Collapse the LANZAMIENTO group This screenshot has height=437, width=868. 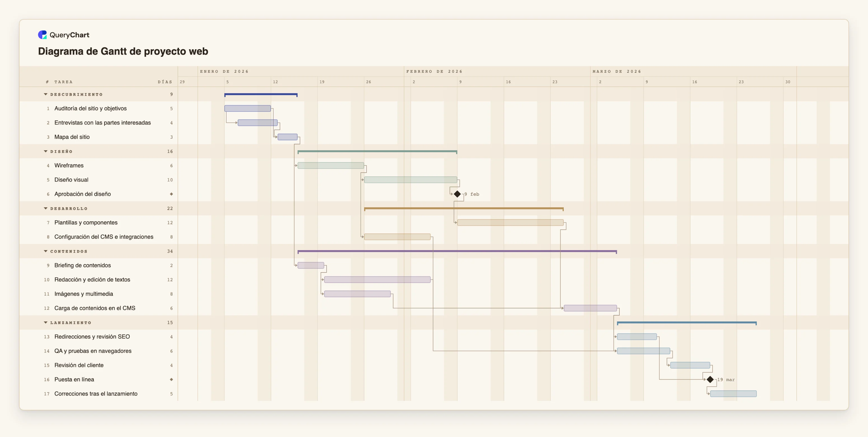[46, 323]
